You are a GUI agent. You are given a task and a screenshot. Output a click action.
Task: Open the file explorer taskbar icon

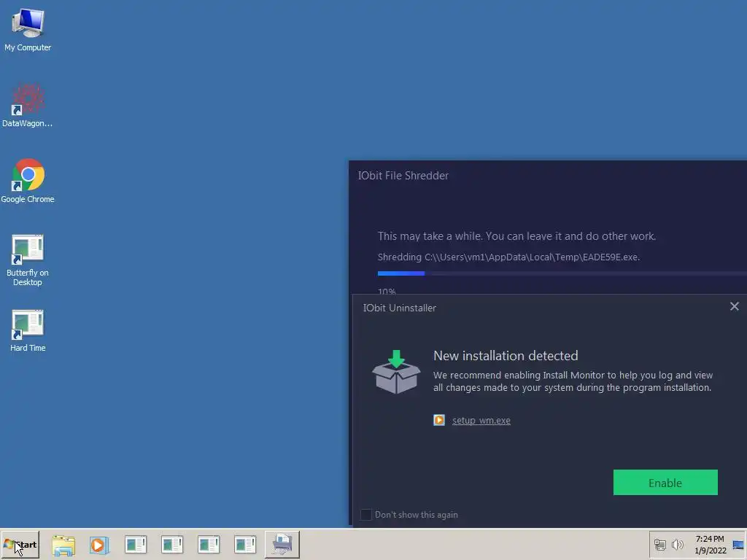coord(63,545)
